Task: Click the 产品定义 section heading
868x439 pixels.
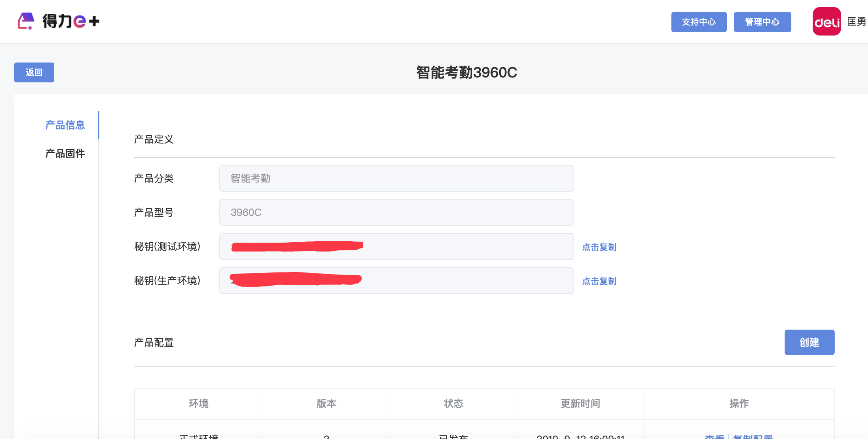Action: point(154,139)
